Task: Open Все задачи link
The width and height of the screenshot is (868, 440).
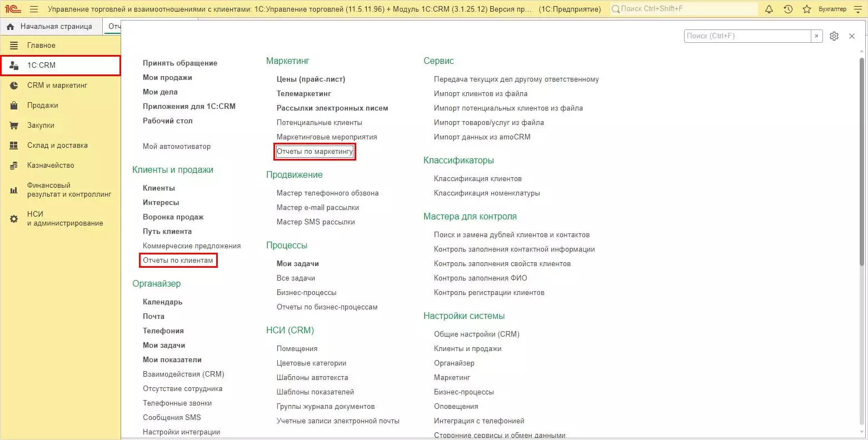Action: tap(296, 278)
